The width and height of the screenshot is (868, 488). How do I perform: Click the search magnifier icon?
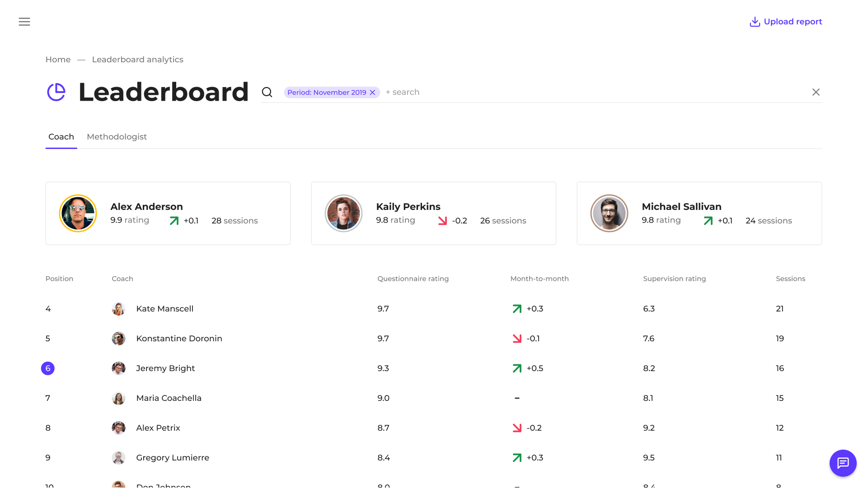[267, 92]
